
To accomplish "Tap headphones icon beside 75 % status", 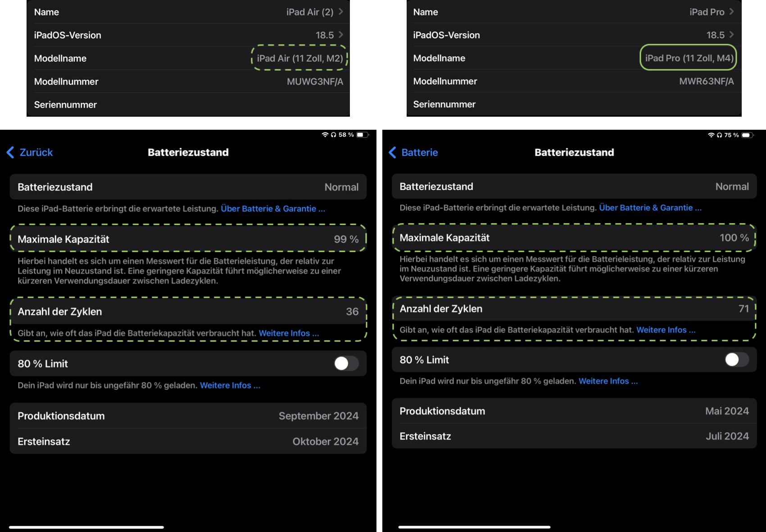I will pyautogui.click(x=720, y=135).
